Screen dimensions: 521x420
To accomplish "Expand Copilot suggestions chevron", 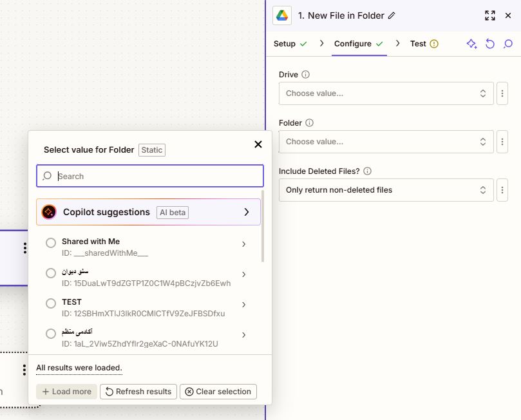I will click(x=246, y=212).
